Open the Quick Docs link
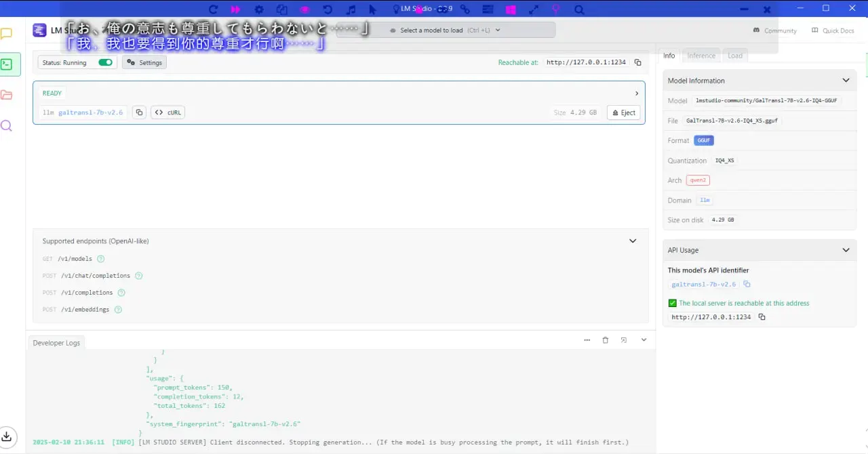 833,30
